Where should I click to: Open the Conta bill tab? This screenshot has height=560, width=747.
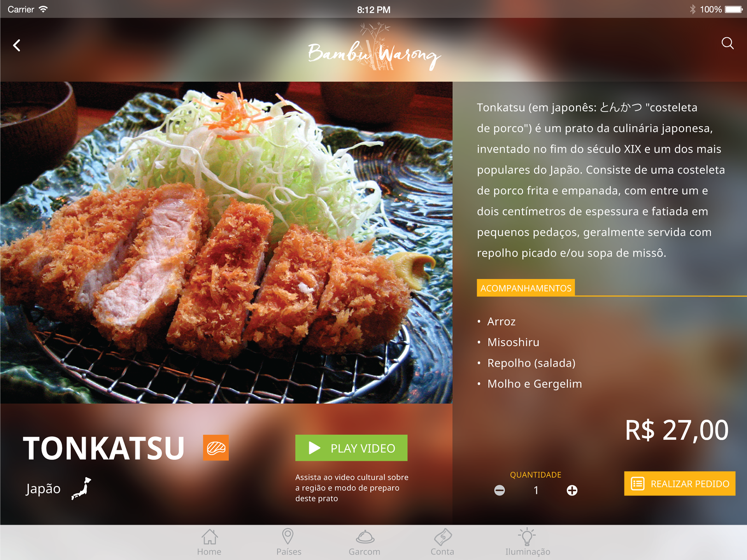[442, 542]
